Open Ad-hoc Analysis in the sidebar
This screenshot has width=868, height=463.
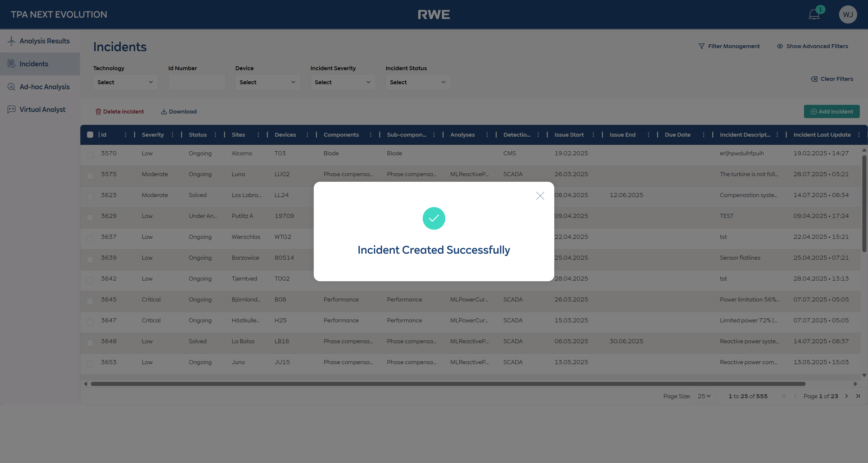pyautogui.click(x=40, y=87)
